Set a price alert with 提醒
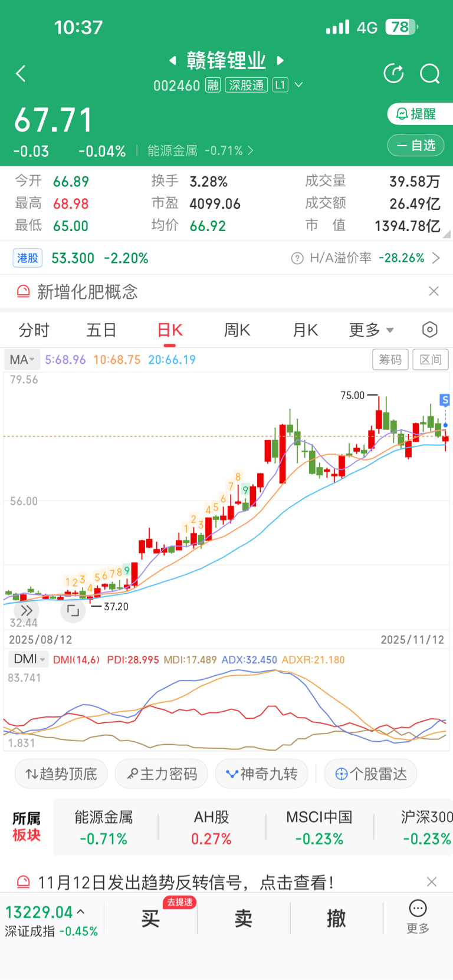Image resolution: width=453 pixels, height=980 pixels. tap(420, 114)
